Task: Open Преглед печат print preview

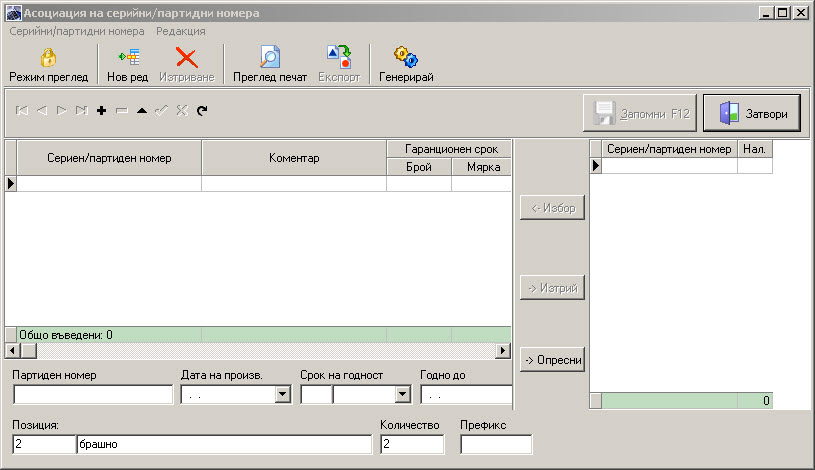Action: coord(270,64)
